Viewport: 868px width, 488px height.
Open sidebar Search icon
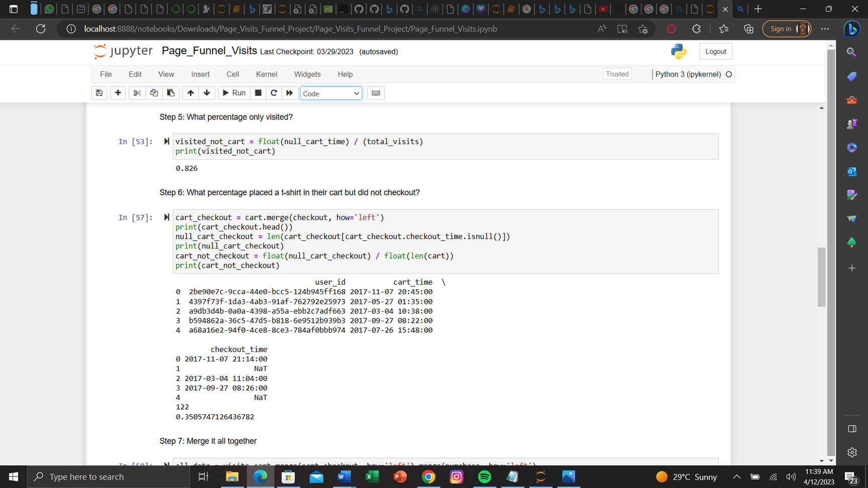[851, 52]
